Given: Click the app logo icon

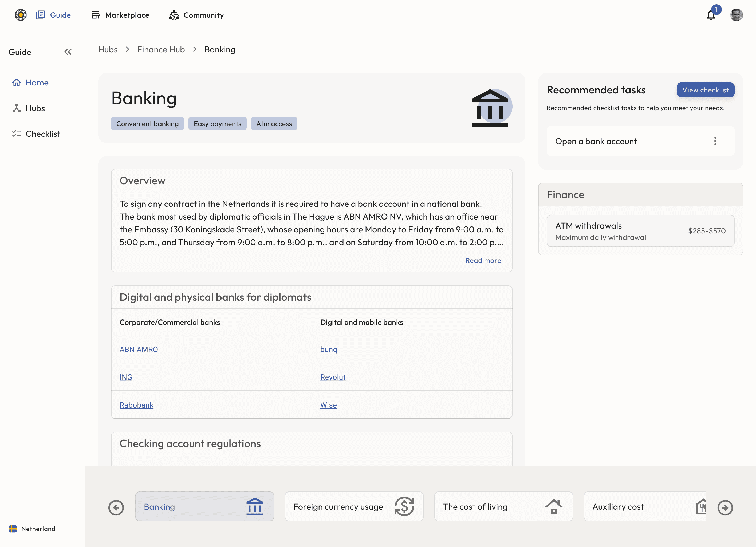Looking at the screenshot, I should point(21,15).
